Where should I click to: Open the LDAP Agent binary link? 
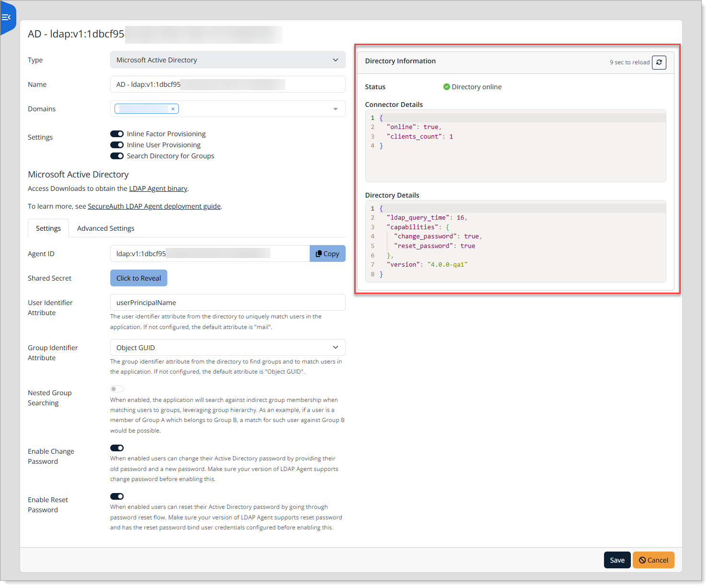click(x=158, y=188)
